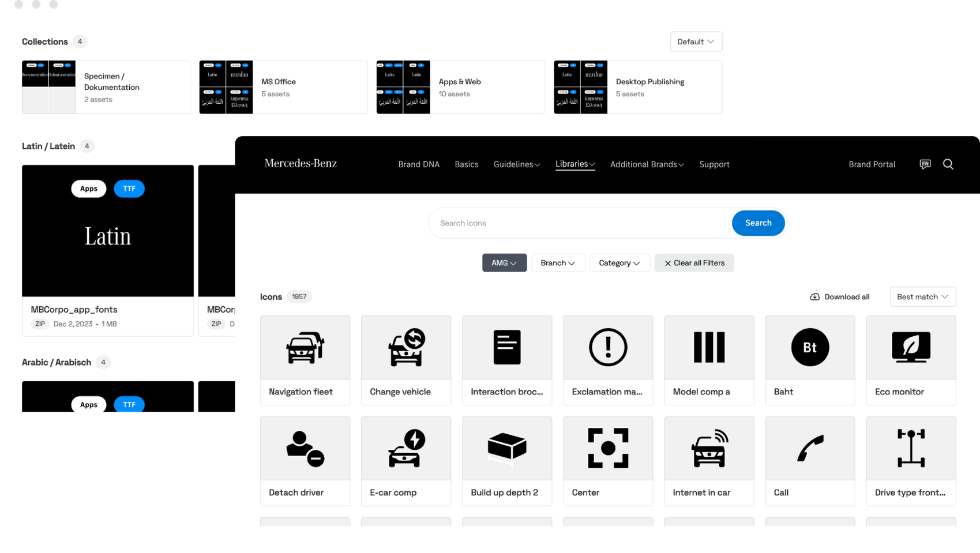Click the Download all button
980x553 pixels.
(x=840, y=296)
